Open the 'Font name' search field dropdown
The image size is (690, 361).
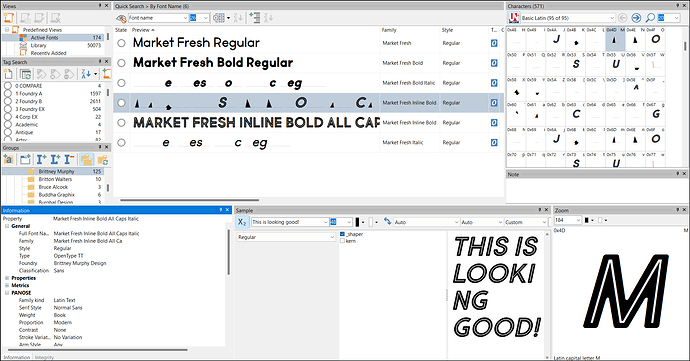(185, 18)
